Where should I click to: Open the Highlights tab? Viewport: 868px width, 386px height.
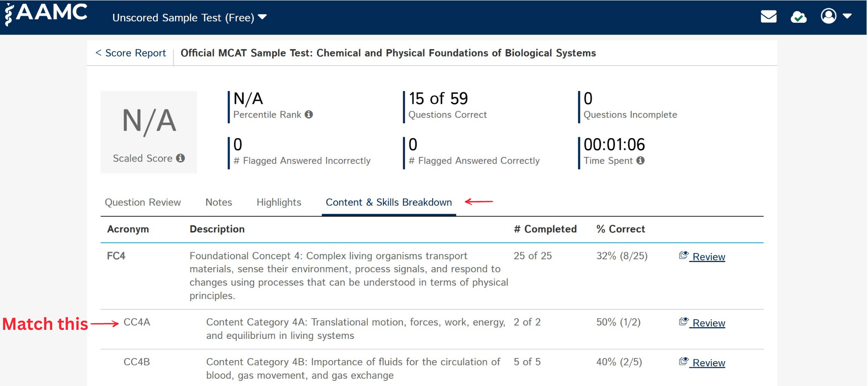[279, 202]
